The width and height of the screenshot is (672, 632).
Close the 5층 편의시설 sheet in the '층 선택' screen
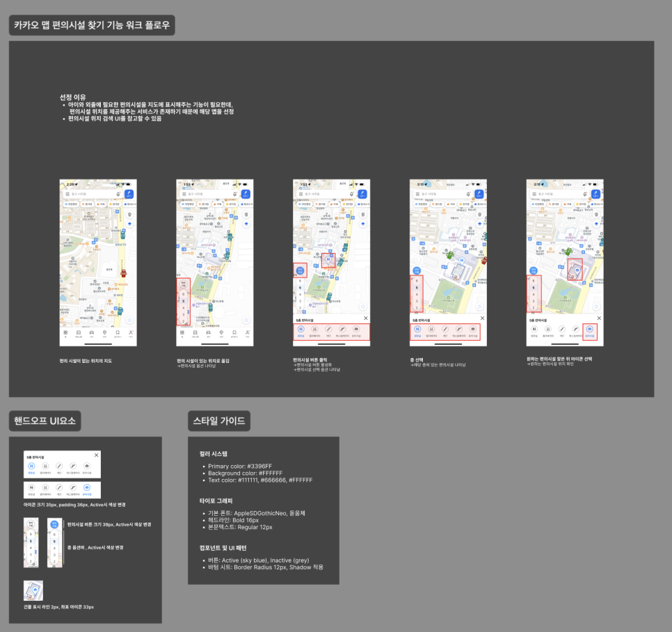pyautogui.click(x=483, y=318)
